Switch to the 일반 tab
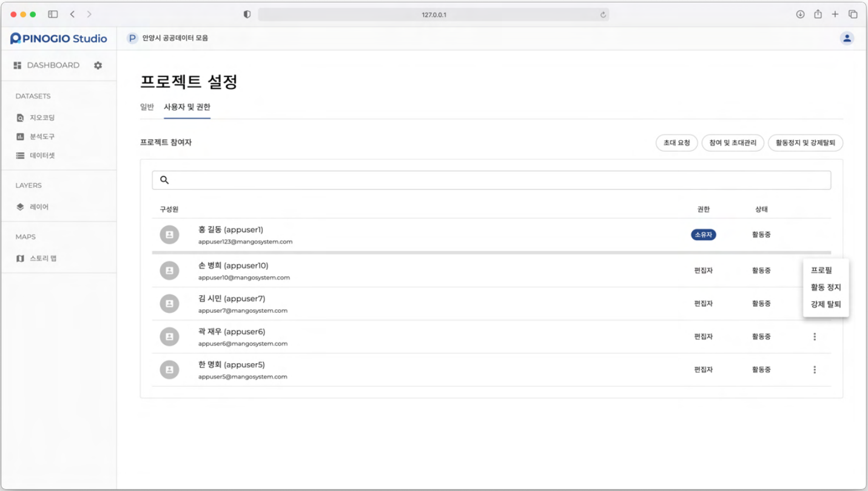The image size is (868, 491). click(x=147, y=107)
